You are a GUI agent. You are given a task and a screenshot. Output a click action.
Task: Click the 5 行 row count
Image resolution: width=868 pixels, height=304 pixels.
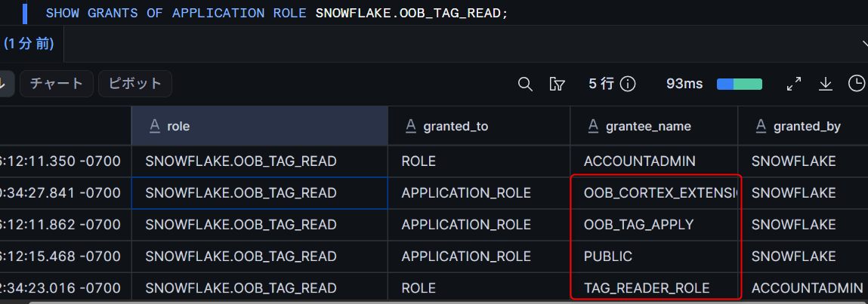(601, 84)
